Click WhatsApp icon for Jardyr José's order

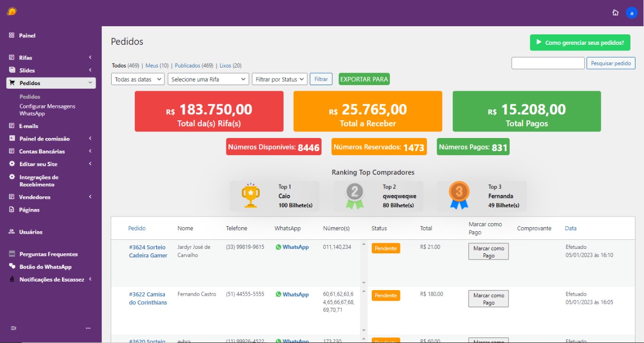tap(278, 247)
